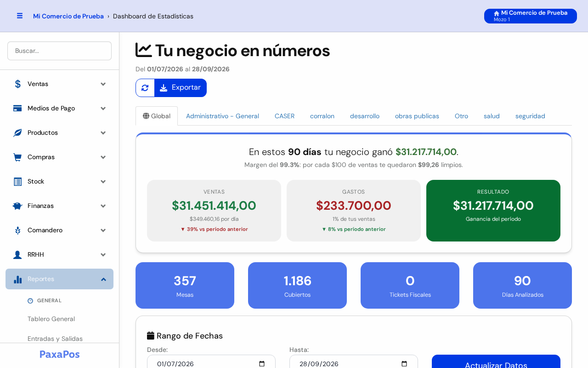Click the Exportar button
Image resolution: width=588 pixels, height=368 pixels.
click(181, 88)
